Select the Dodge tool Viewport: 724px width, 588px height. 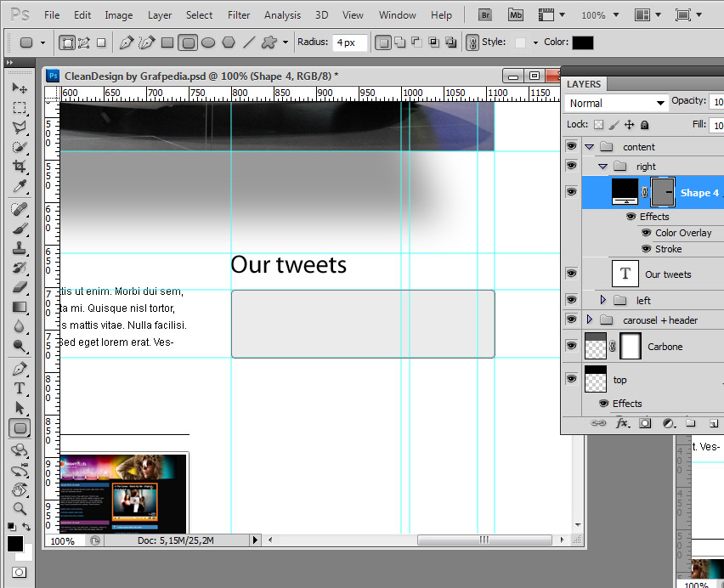(20, 346)
